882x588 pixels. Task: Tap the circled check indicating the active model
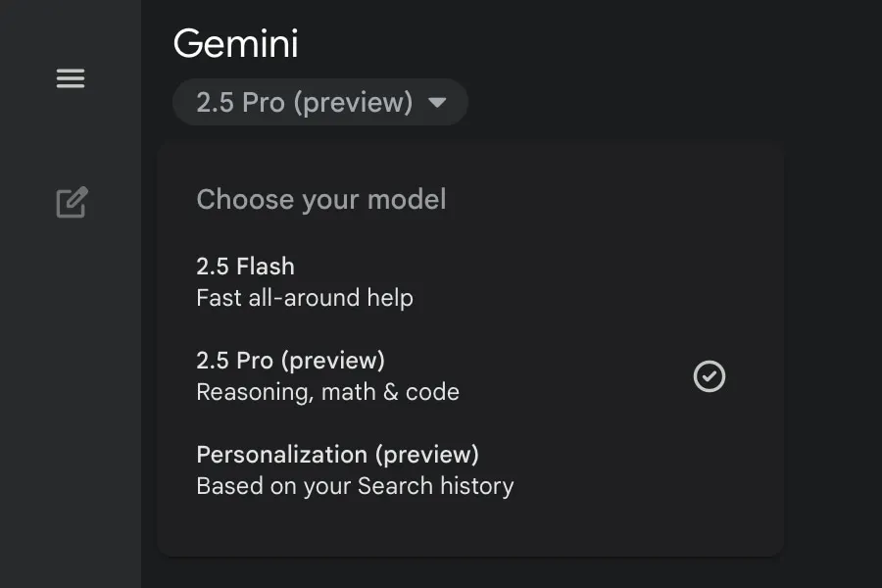coord(710,376)
